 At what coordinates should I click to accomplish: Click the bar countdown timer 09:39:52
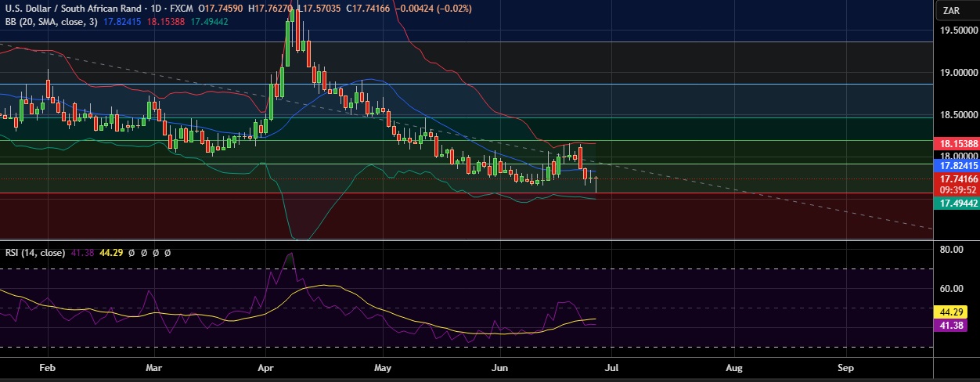click(x=958, y=189)
